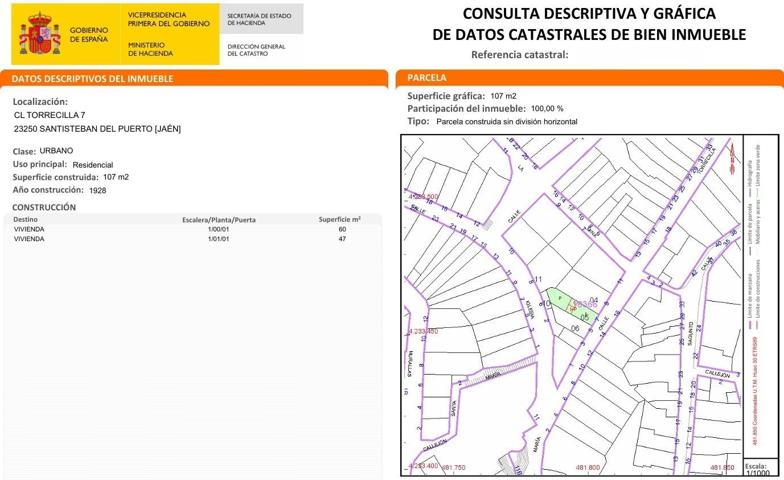
Task: Click the Spanish coat of arms emblem
Action: [x=40, y=34]
